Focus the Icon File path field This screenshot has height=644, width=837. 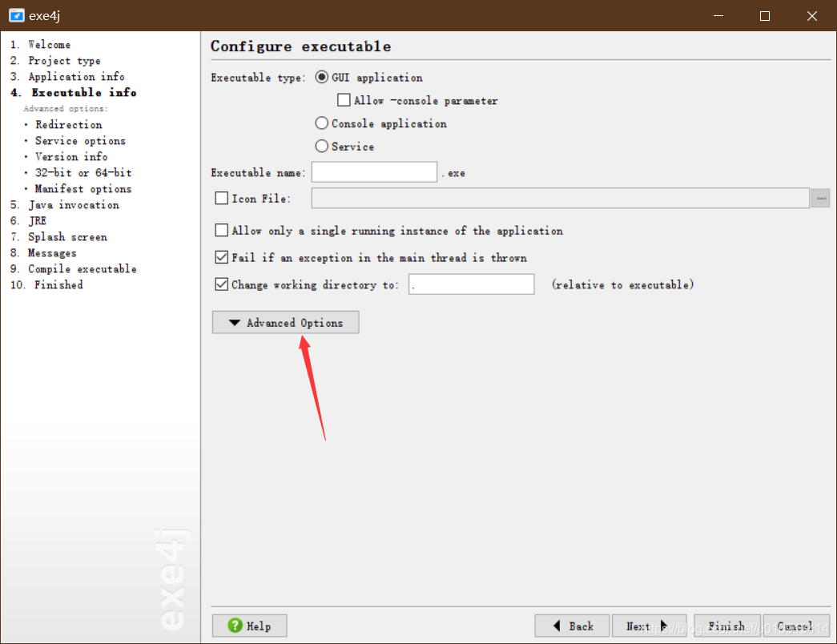561,198
